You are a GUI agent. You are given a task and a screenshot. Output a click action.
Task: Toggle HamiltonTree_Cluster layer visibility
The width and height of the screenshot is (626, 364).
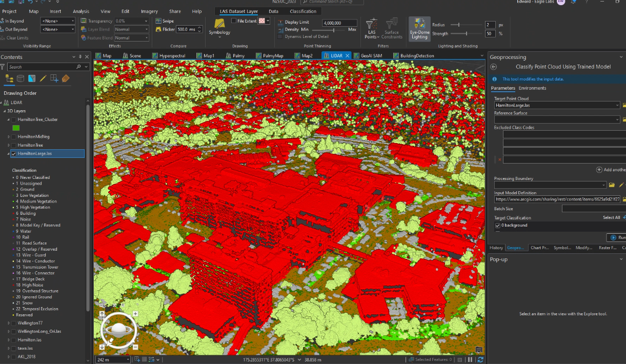pyautogui.click(x=14, y=119)
